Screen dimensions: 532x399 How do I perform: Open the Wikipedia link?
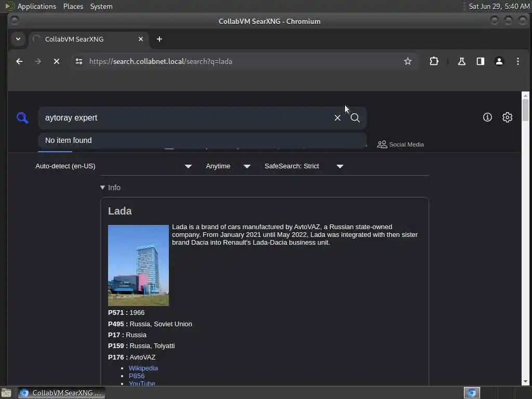pos(143,368)
